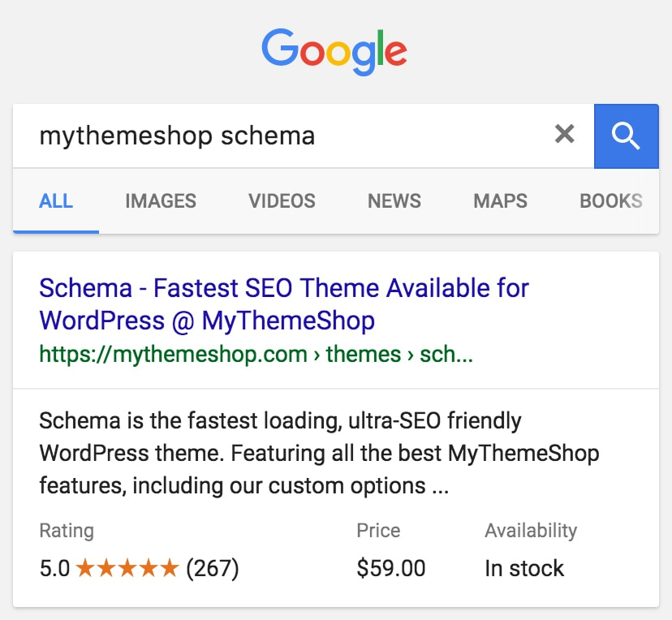672x620 pixels.
Task: Open the Maps tab
Action: 500,201
